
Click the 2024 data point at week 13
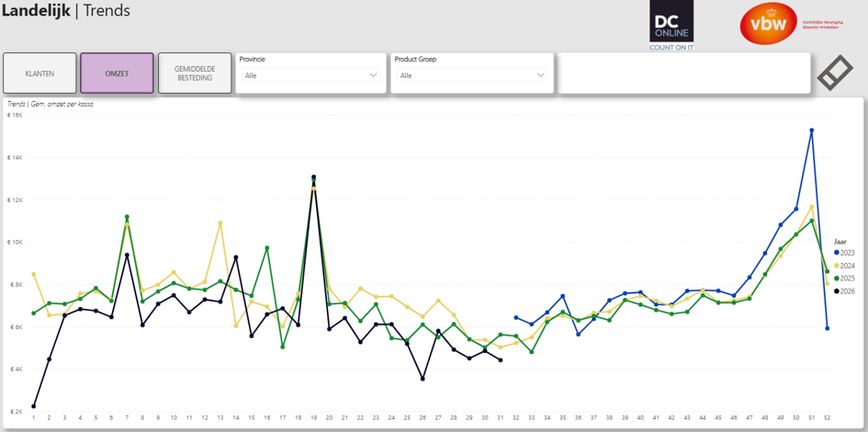coord(220,223)
